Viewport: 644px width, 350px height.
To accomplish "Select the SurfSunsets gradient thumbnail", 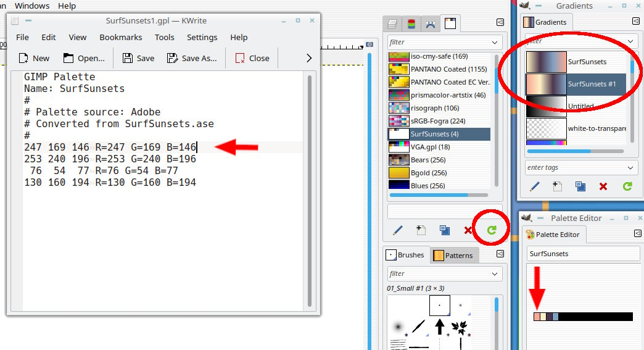I will (547, 62).
